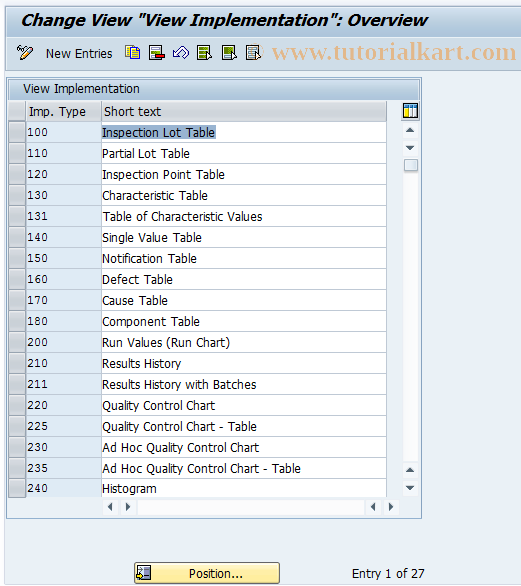The height and width of the screenshot is (586, 521).
Task: Click Run Values (Run Chart) cell
Action: pos(244,342)
